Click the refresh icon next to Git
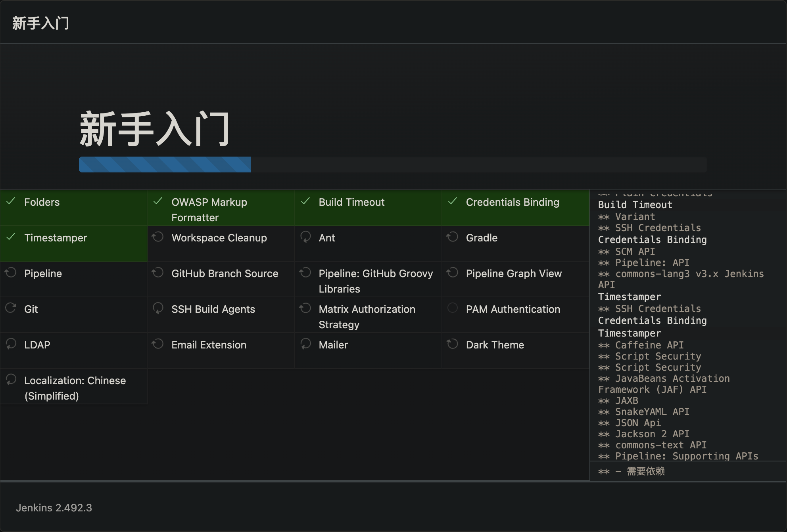This screenshot has width=787, height=532. (11, 308)
